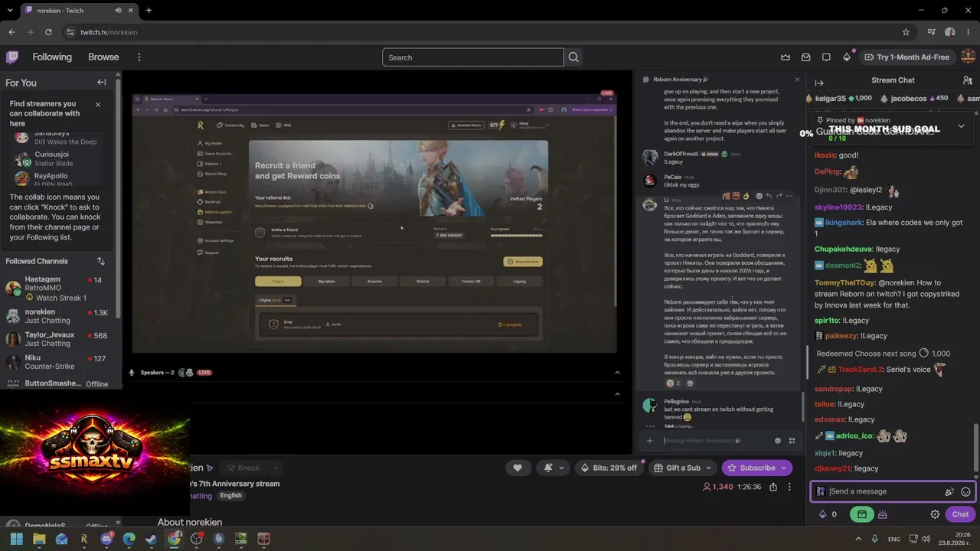Open the Windows Start menu
This screenshot has width=980, height=551.
pos(17,539)
